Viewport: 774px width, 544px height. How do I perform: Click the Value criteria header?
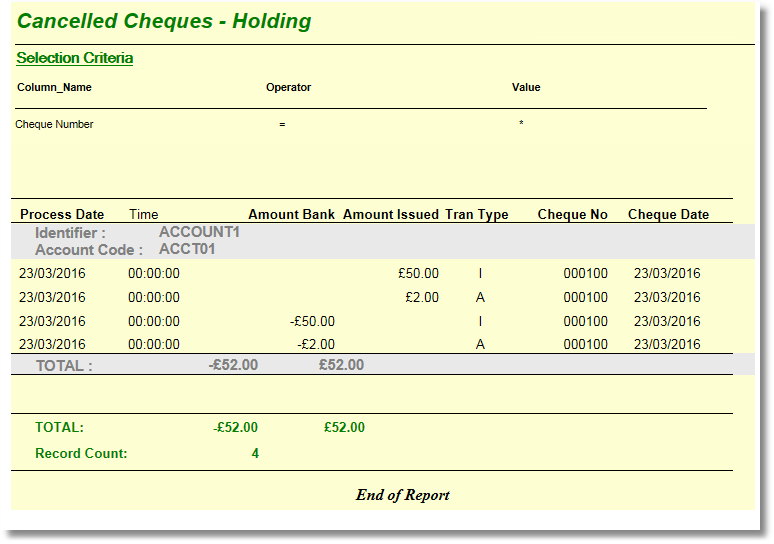526,87
